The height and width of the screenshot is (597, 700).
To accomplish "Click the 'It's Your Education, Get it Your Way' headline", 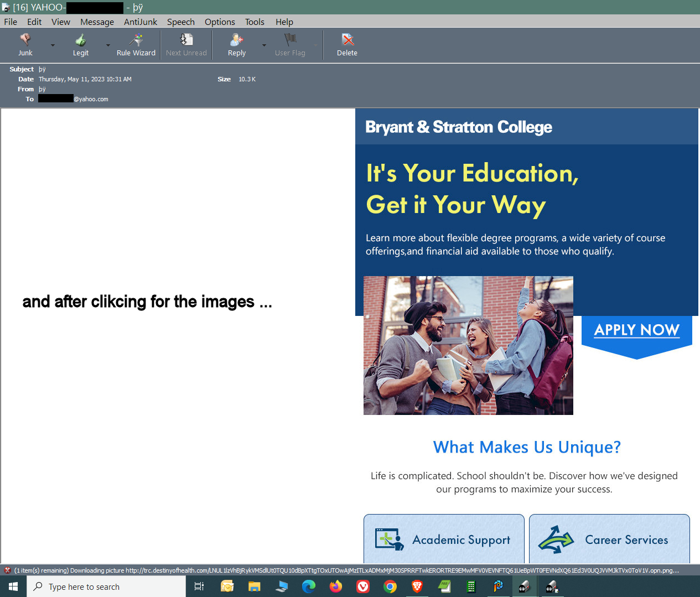I will tap(472, 189).
